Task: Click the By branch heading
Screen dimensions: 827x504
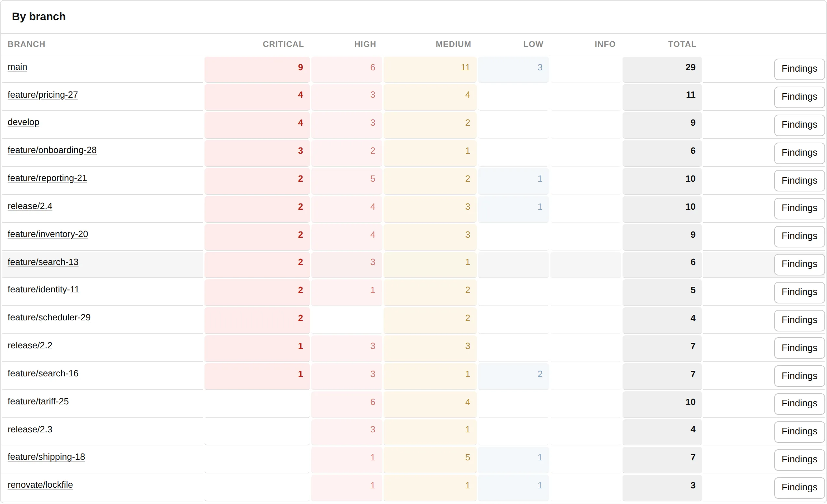Action: (39, 17)
